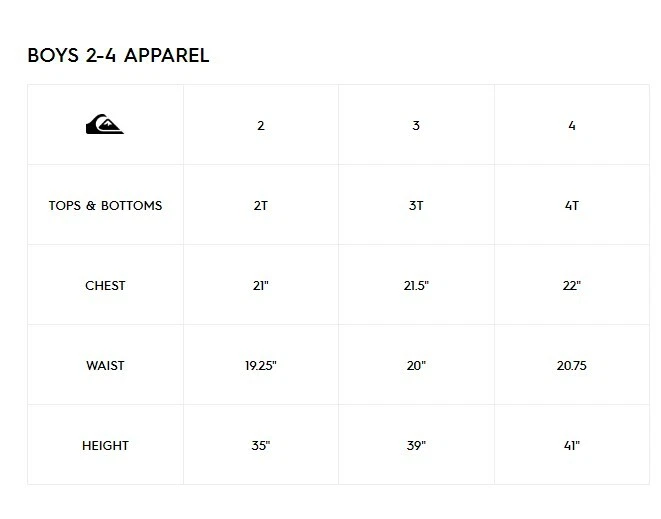
Task: Click the 3T size cell
Action: point(416,206)
